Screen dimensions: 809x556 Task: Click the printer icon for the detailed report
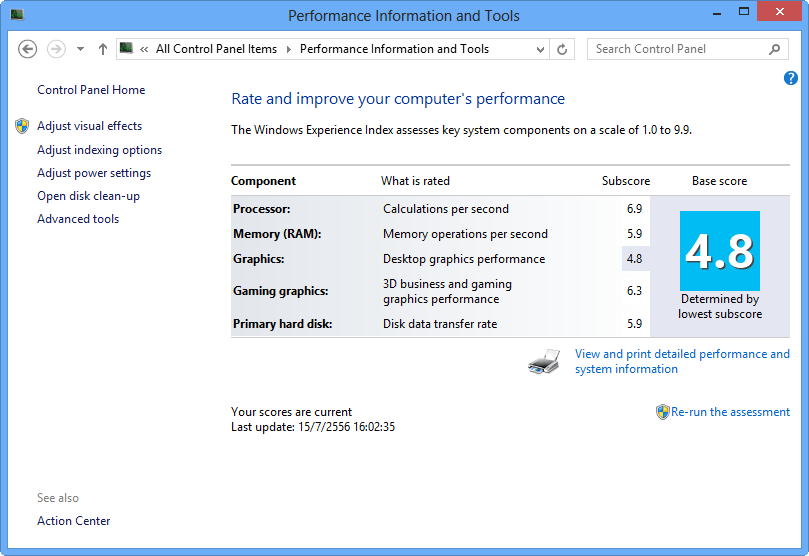pos(544,362)
